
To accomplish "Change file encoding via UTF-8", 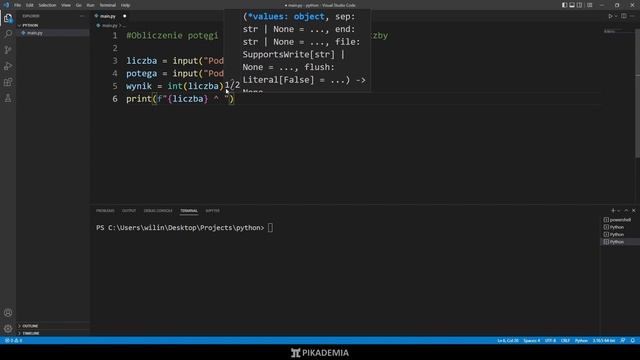I will [x=550, y=340].
